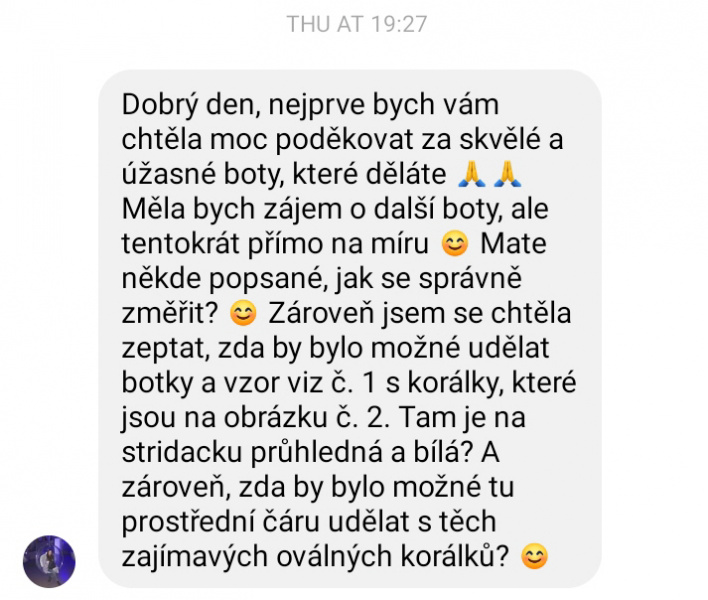708x600 pixels.
Task: Open the sender's round profile avatar
Action: click(x=49, y=562)
